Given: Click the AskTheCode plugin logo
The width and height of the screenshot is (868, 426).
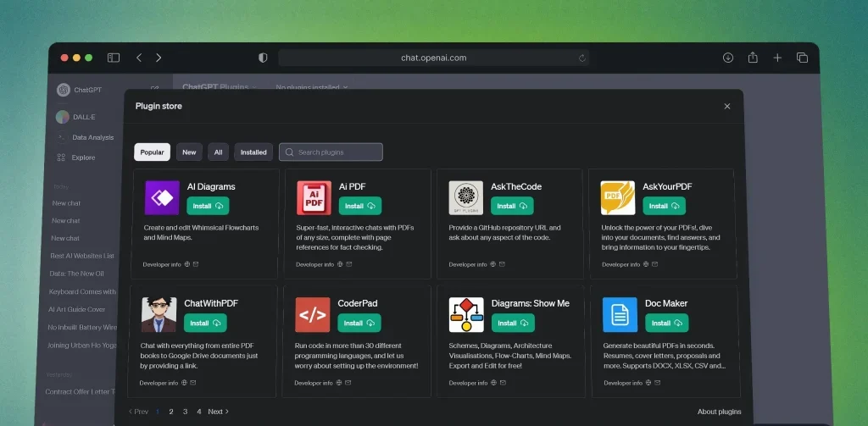Looking at the screenshot, I should 465,197.
